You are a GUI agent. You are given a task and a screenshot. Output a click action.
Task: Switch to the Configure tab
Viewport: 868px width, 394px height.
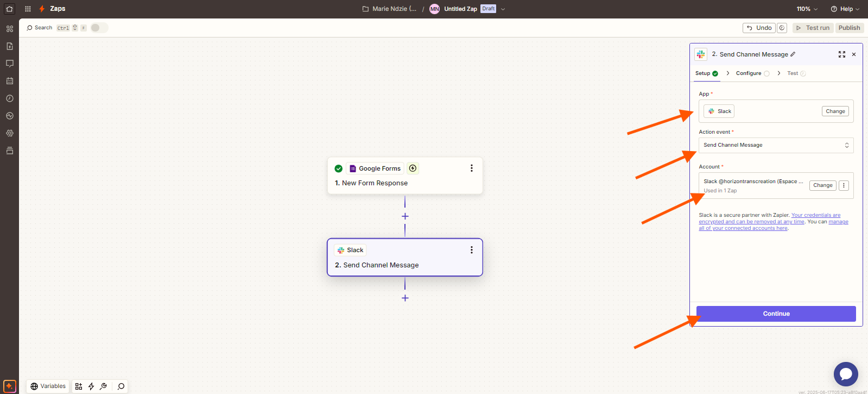pos(752,73)
